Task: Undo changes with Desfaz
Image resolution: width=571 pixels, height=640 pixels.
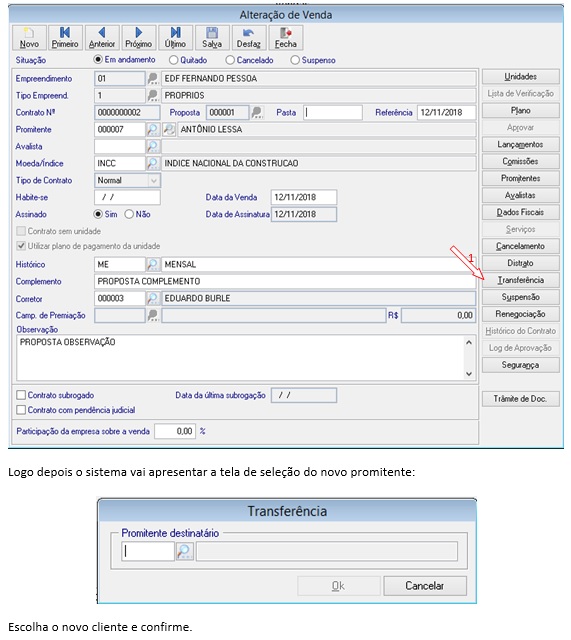Action: 249,38
